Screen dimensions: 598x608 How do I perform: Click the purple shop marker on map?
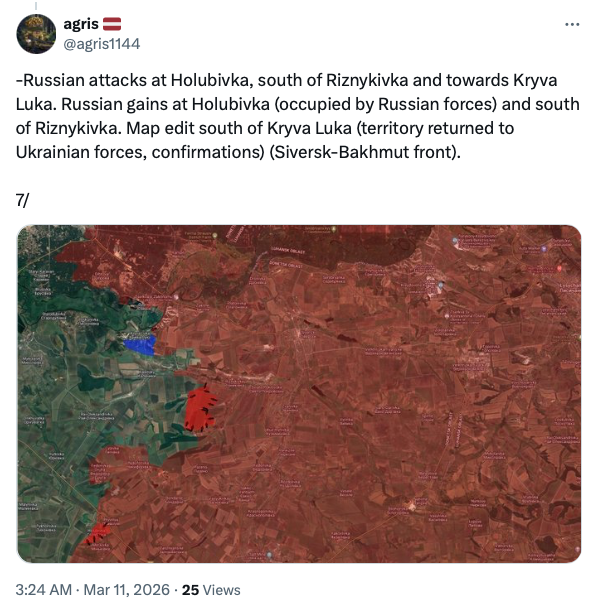(x=544, y=248)
